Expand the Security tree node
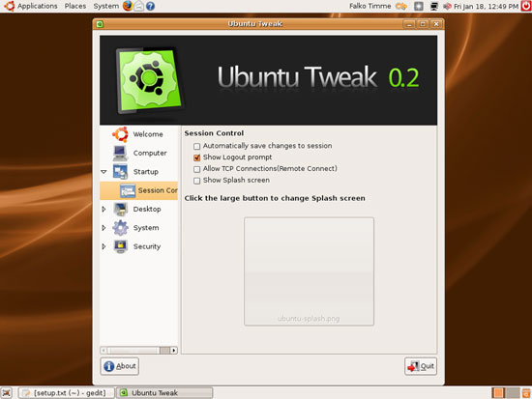532x399 pixels. 103,246
